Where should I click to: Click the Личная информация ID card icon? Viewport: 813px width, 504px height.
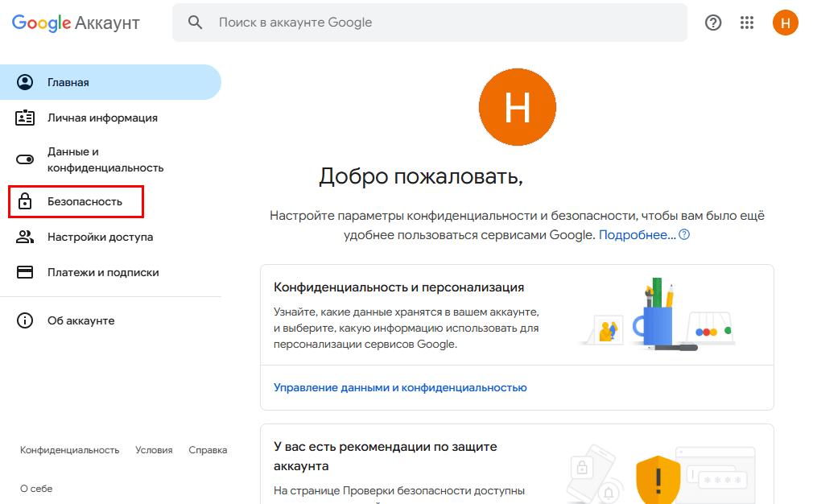[25, 118]
